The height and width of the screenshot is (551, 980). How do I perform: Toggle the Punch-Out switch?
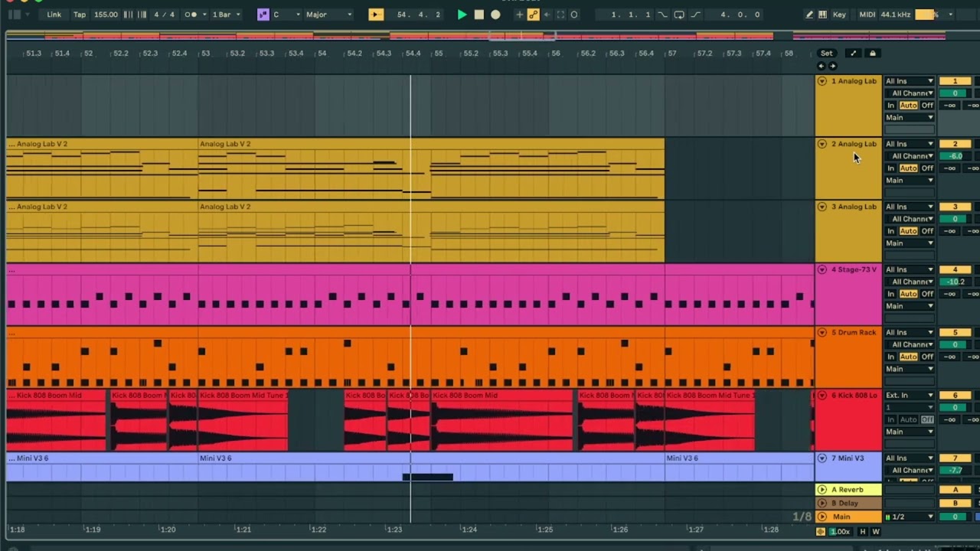click(x=695, y=15)
